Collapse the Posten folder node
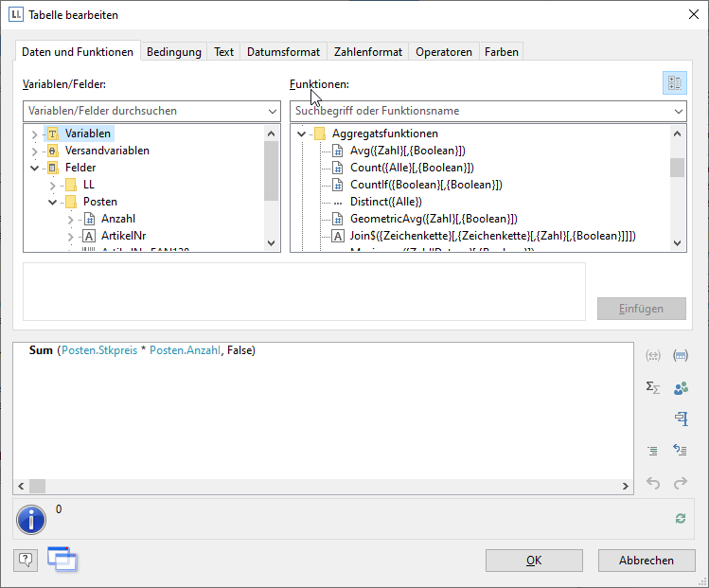This screenshot has width=709, height=588. point(53,202)
